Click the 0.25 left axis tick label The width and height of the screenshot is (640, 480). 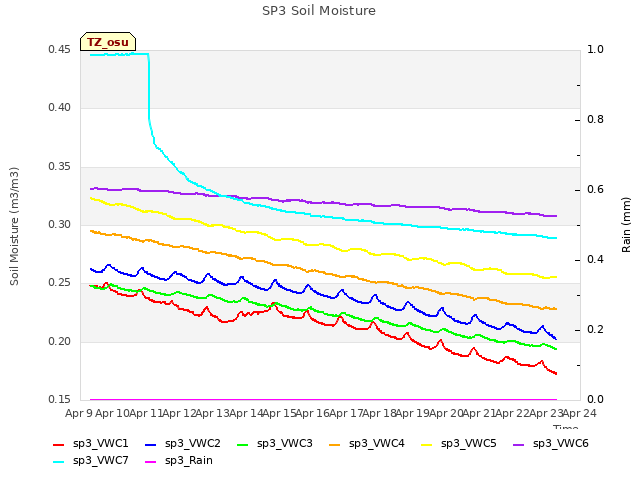click(60, 282)
